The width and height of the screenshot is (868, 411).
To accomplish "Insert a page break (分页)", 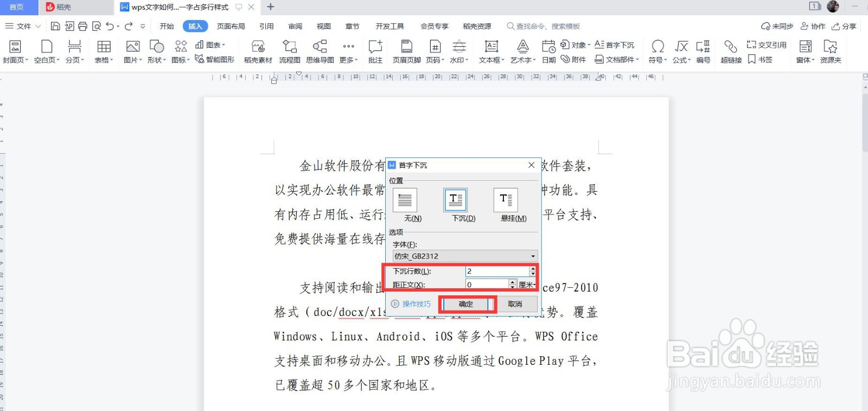I will [75, 52].
